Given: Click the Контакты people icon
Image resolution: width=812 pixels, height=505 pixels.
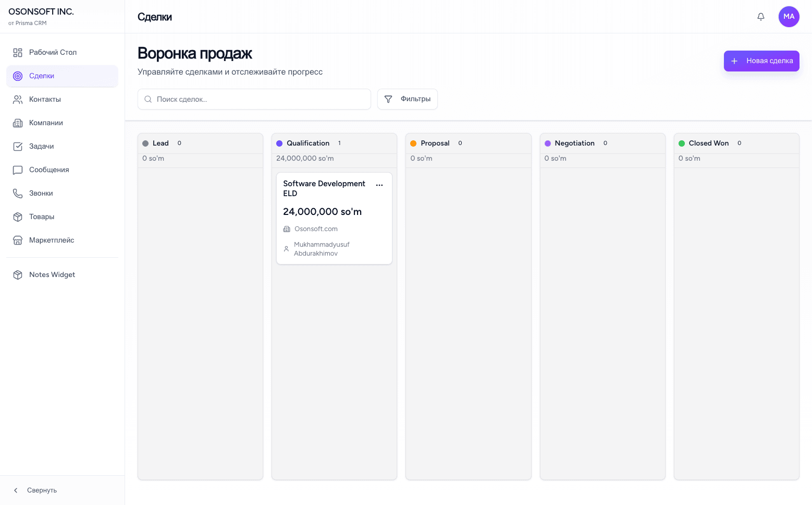Looking at the screenshot, I should 18,99.
